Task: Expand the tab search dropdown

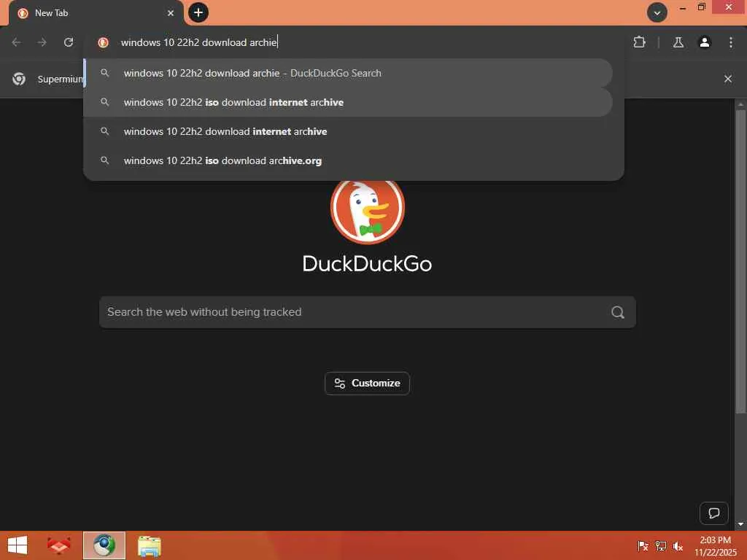Action: pyautogui.click(x=657, y=13)
